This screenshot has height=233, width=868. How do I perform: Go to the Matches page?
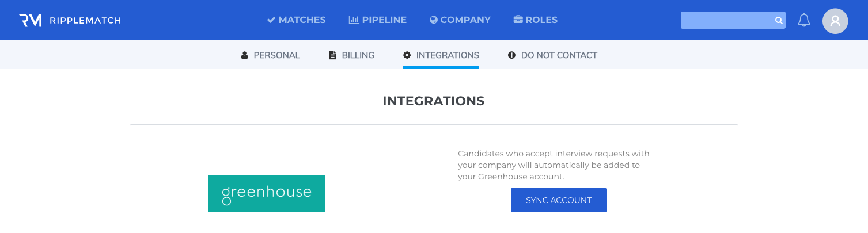(297, 20)
